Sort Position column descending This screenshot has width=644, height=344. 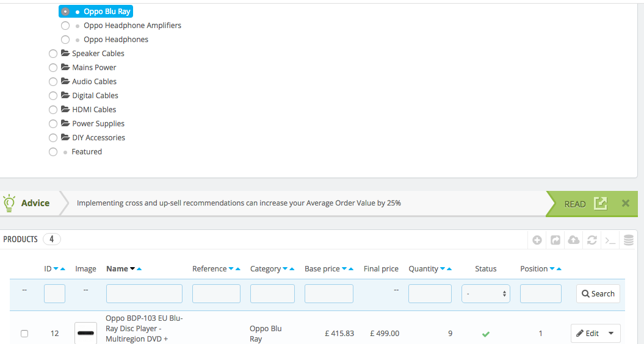[552, 269]
